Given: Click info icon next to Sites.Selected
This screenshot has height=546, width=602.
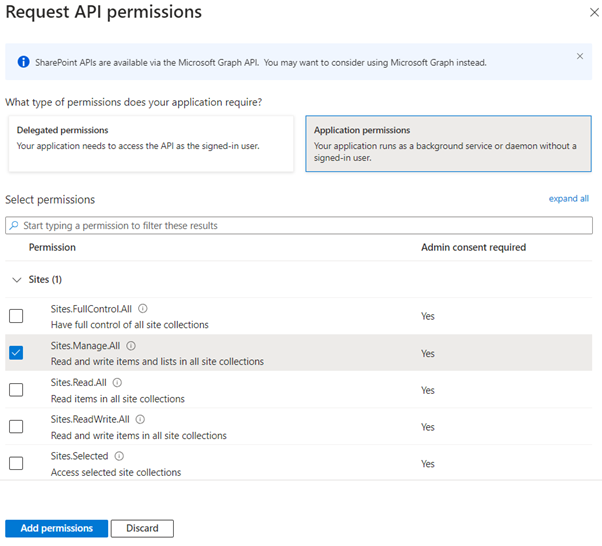Looking at the screenshot, I should (118, 456).
